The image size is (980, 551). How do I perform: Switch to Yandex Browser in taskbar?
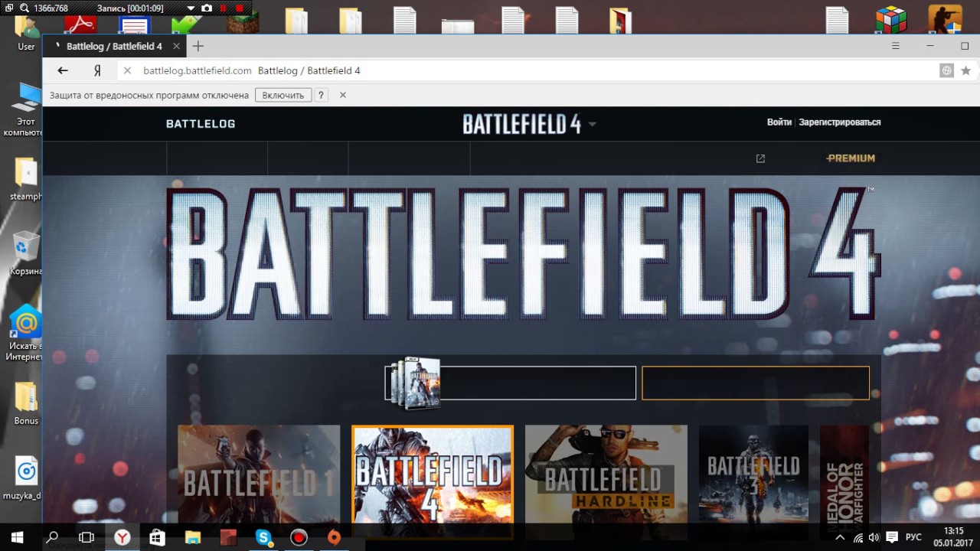[122, 537]
